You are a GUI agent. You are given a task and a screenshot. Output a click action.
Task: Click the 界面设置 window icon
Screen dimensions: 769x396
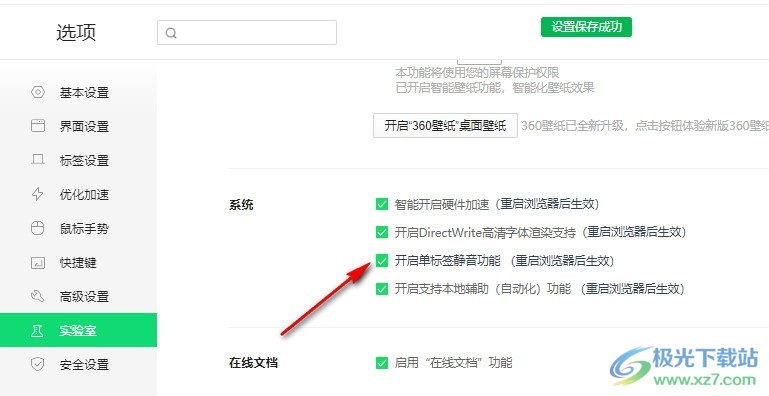38,126
